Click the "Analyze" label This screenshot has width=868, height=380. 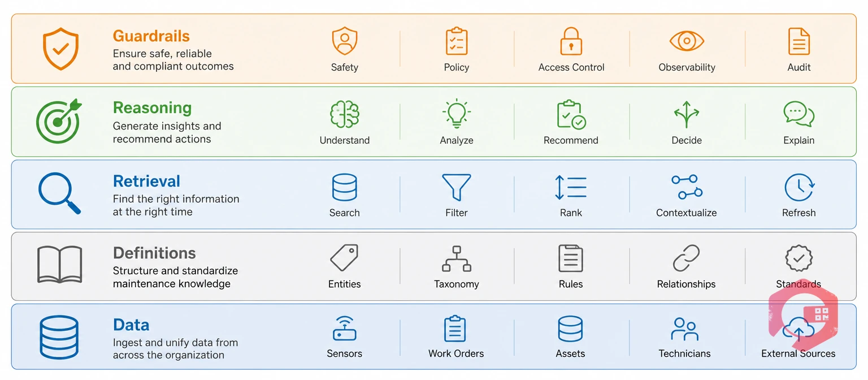pos(457,140)
